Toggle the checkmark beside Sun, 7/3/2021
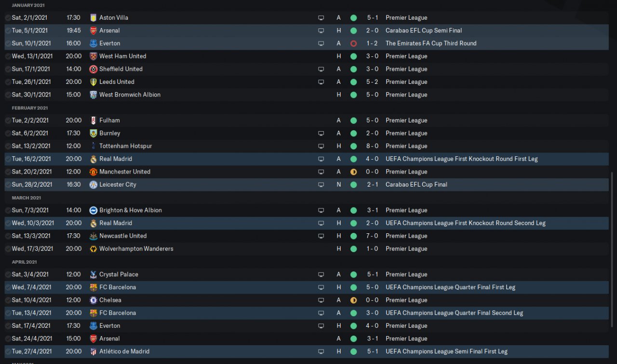Viewport: 617px width, 364px height. pyautogui.click(x=8, y=210)
